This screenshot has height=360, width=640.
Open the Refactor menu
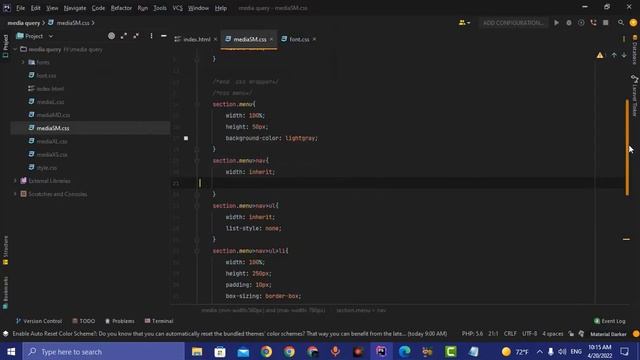(121, 8)
